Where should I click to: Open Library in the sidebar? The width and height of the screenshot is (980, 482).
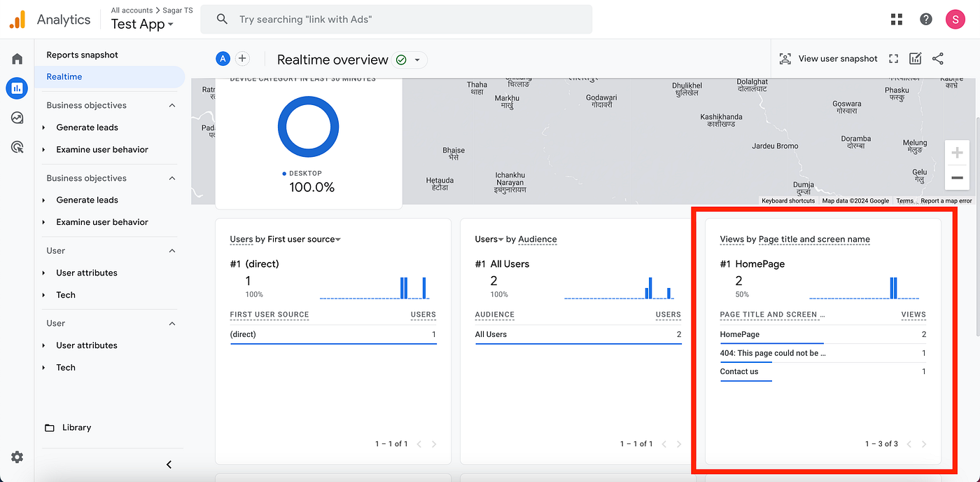tap(76, 427)
